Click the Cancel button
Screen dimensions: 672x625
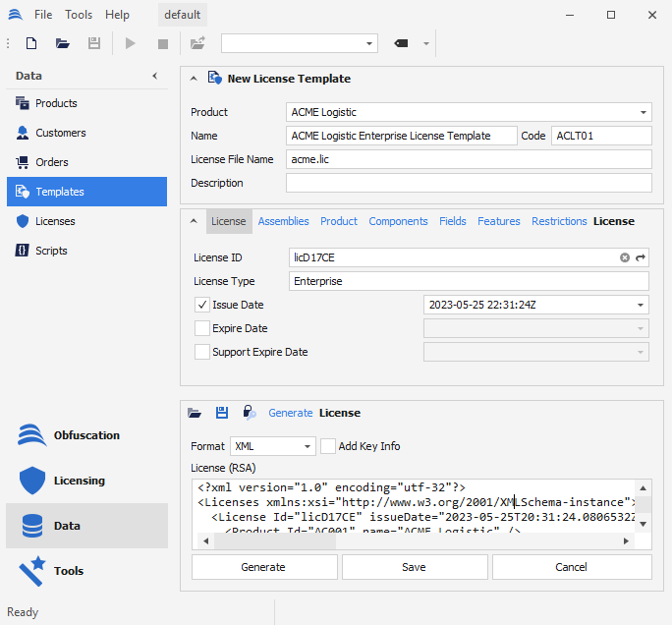point(571,567)
